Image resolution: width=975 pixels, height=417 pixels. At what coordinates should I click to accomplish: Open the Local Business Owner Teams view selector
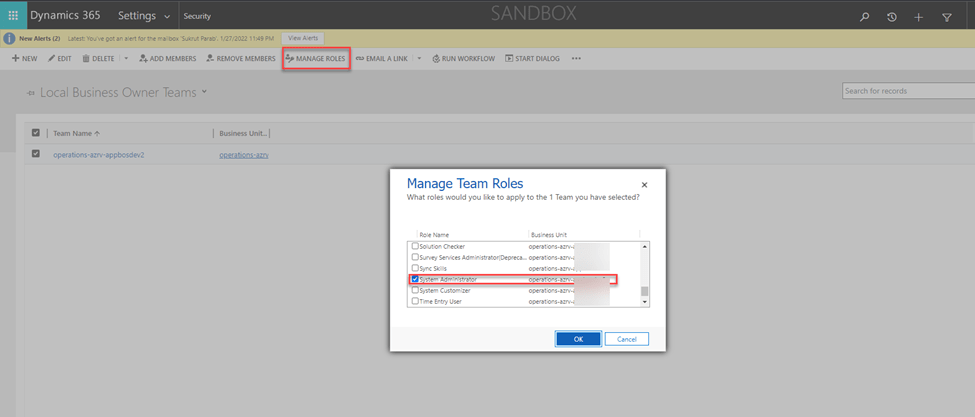[x=204, y=92]
